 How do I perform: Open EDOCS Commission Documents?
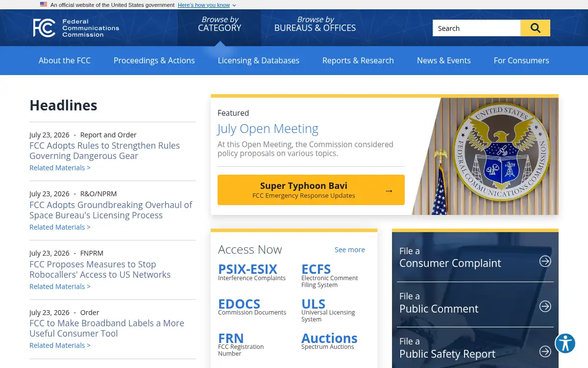[252, 306]
